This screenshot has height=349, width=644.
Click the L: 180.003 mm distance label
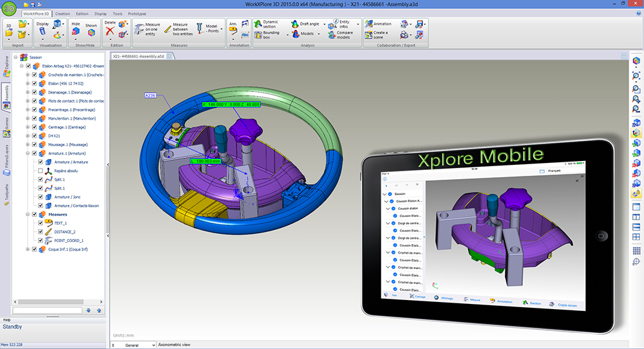tap(206, 162)
